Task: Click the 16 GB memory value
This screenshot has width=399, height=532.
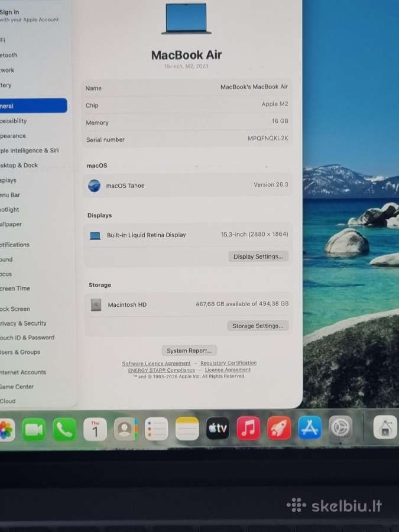Action: [280, 121]
